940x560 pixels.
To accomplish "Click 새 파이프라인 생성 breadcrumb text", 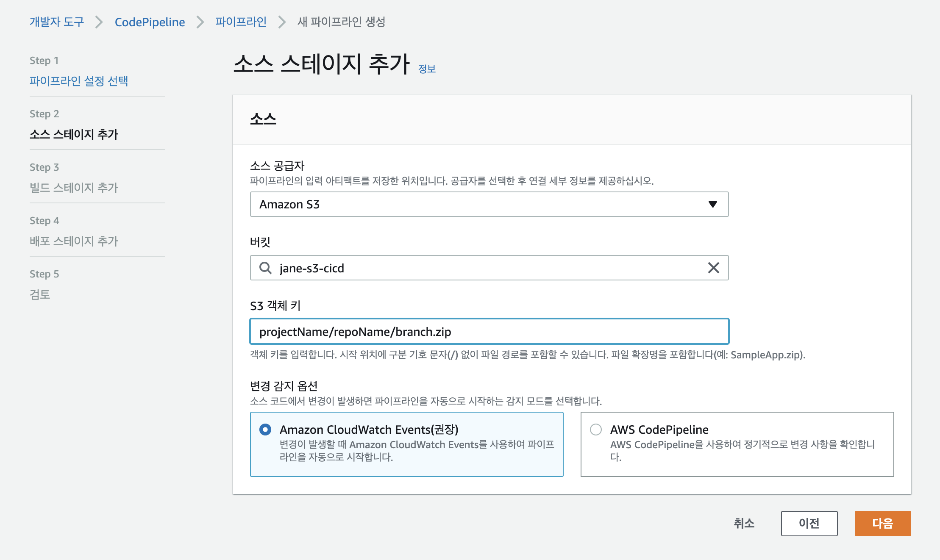I will point(341,22).
